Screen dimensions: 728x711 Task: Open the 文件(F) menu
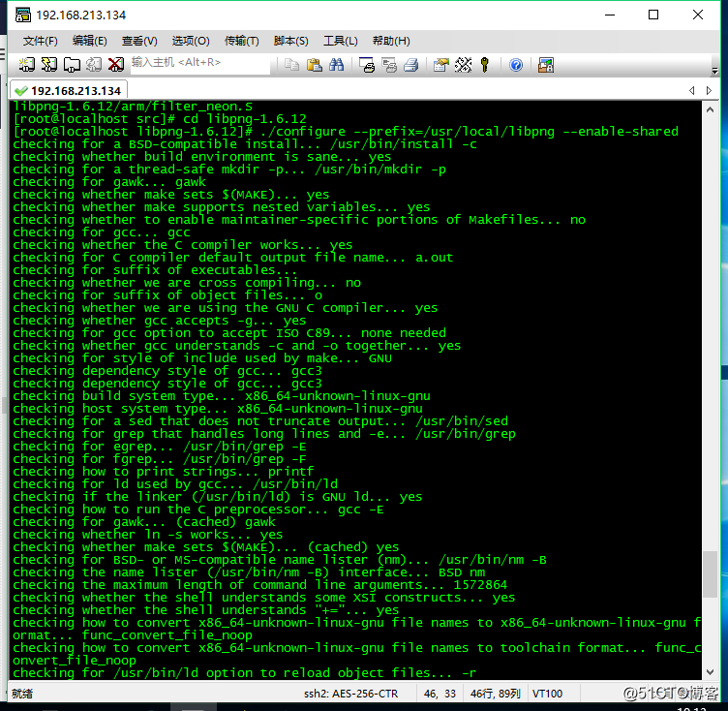(x=41, y=41)
